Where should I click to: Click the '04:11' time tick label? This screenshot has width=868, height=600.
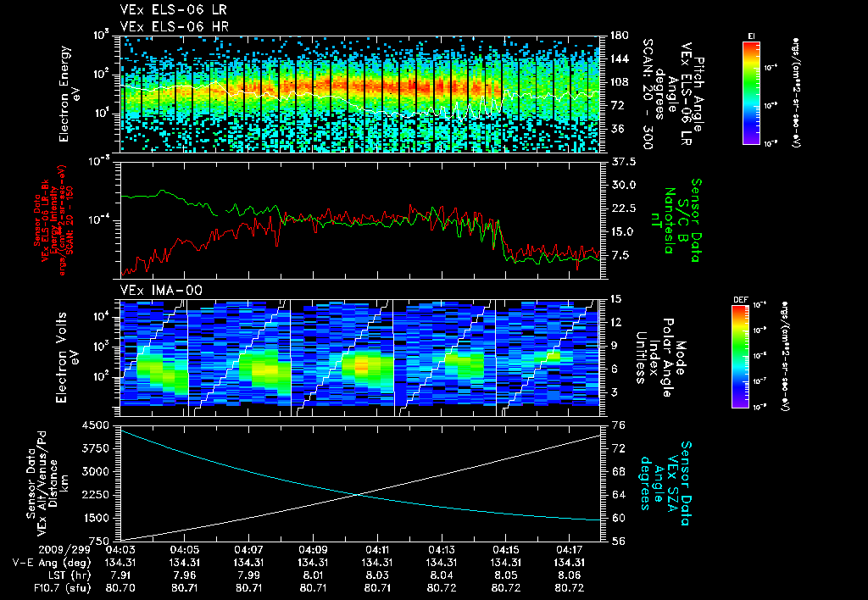click(377, 550)
